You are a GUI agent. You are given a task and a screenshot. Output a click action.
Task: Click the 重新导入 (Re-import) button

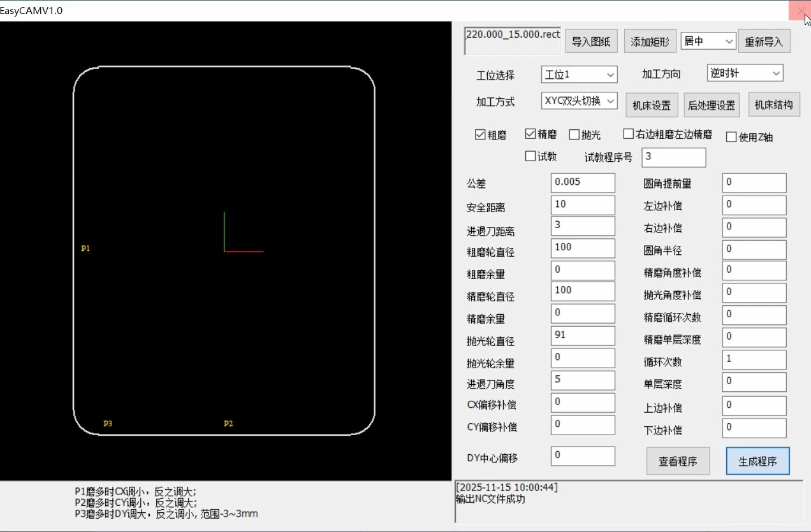click(764, 41)
